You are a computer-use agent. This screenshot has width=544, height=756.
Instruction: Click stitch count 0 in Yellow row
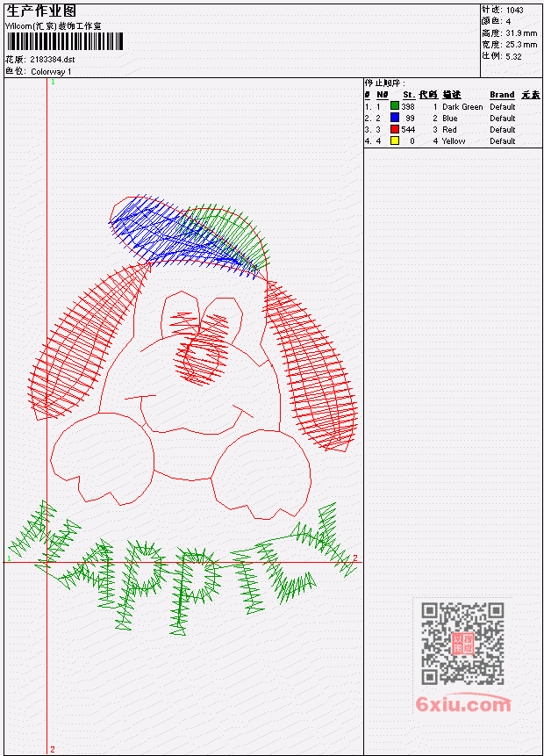(412, 141)
